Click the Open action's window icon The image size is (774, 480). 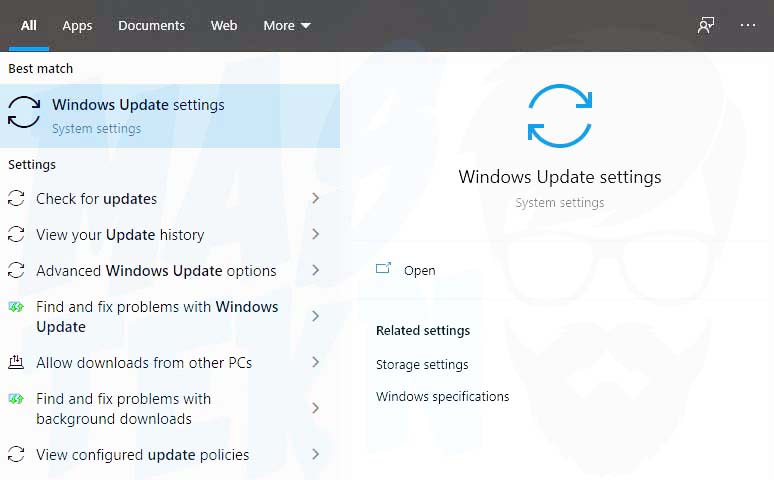point(383,268)
